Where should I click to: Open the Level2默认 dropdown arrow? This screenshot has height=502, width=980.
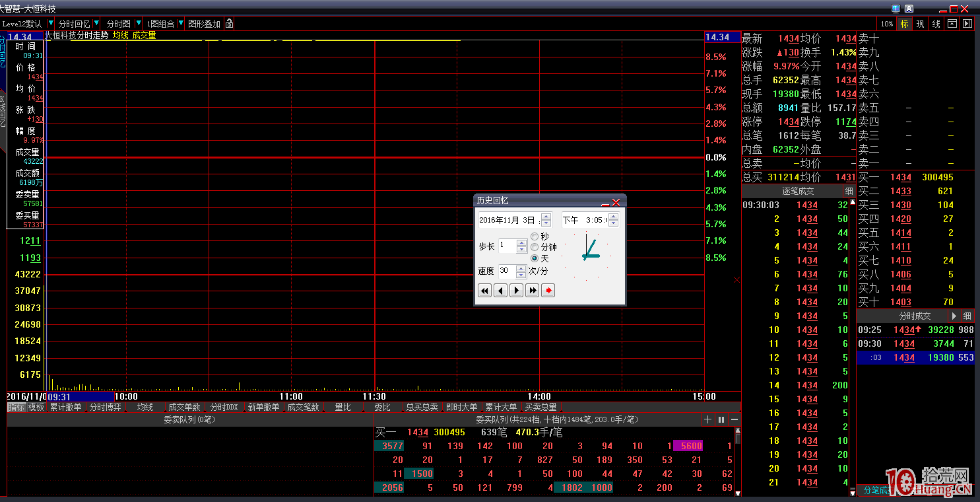51,24
